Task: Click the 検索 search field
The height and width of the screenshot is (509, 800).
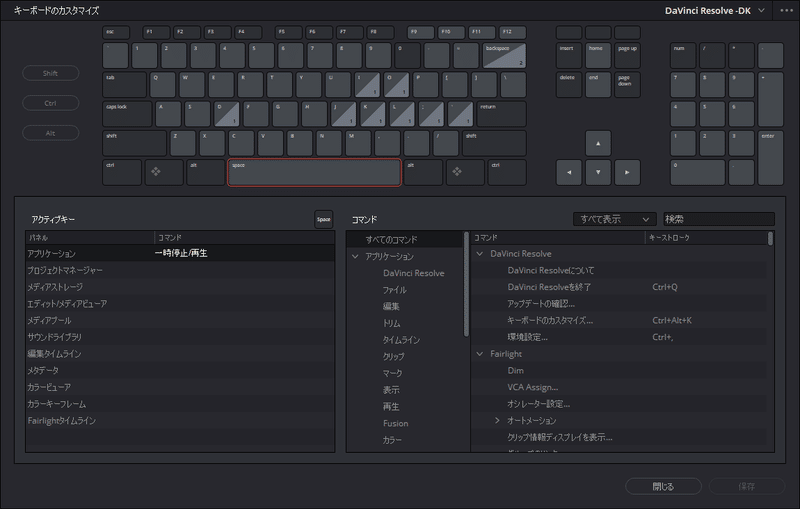Action: tap(718, 219)
